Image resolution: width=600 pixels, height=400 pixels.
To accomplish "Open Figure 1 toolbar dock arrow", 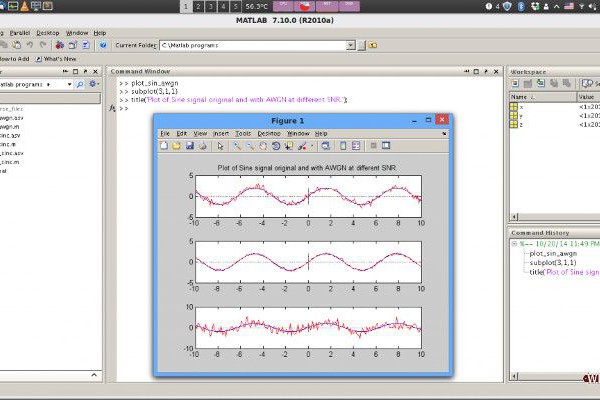I will click(444, 134).
